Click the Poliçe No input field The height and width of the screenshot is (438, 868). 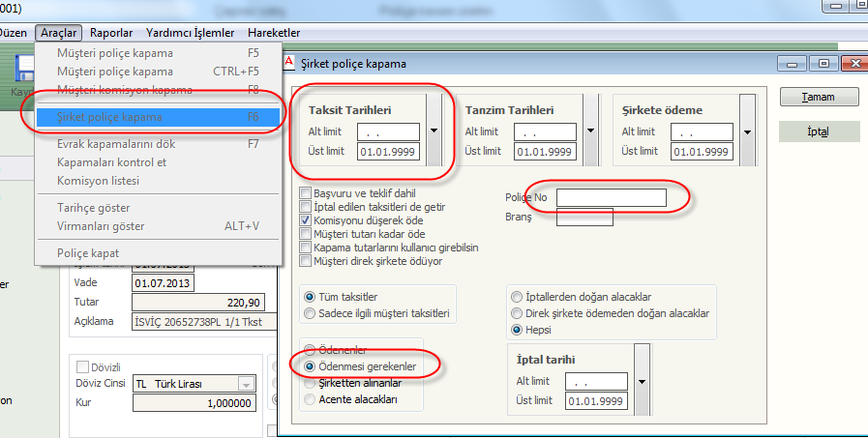[612, 198]
